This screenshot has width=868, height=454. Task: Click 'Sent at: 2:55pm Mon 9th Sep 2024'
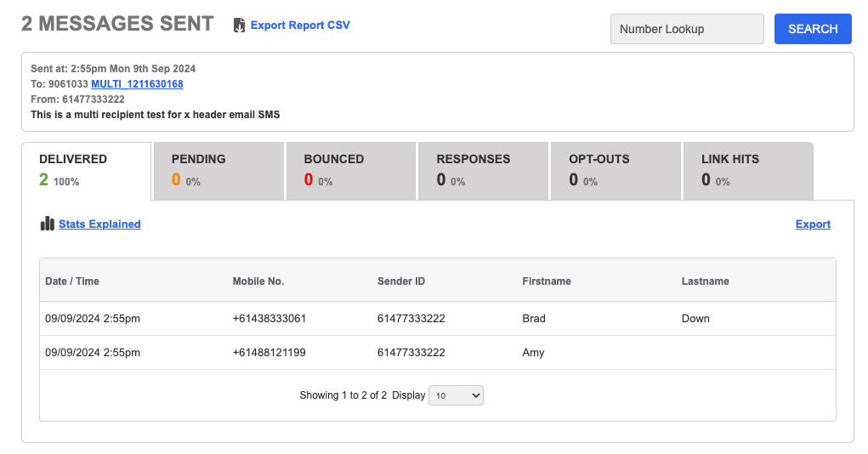point(113,69)
